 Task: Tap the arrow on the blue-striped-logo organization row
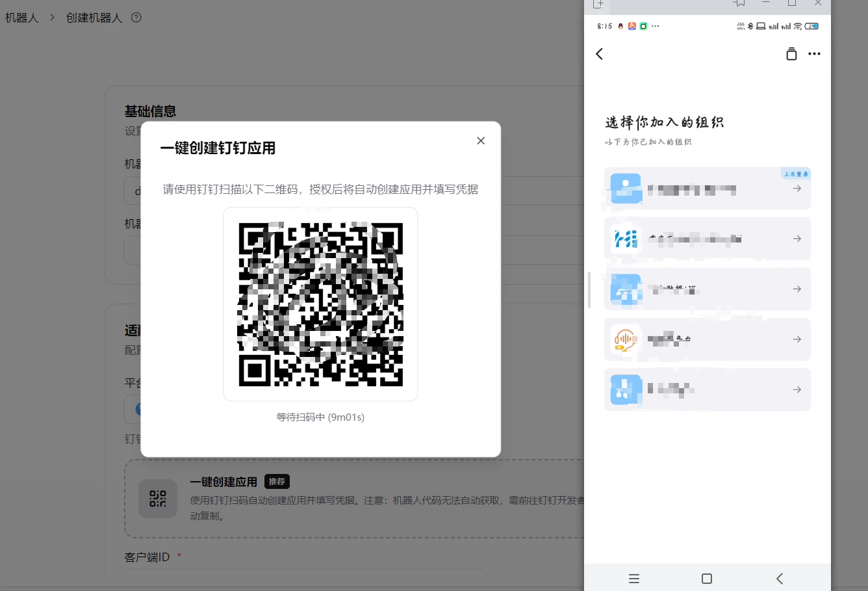(x=797, y=239)
